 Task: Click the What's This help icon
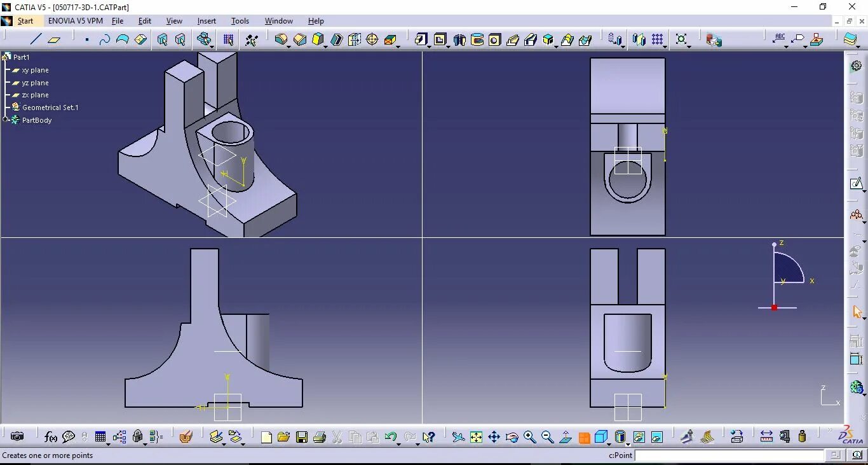tap(429, 436)
